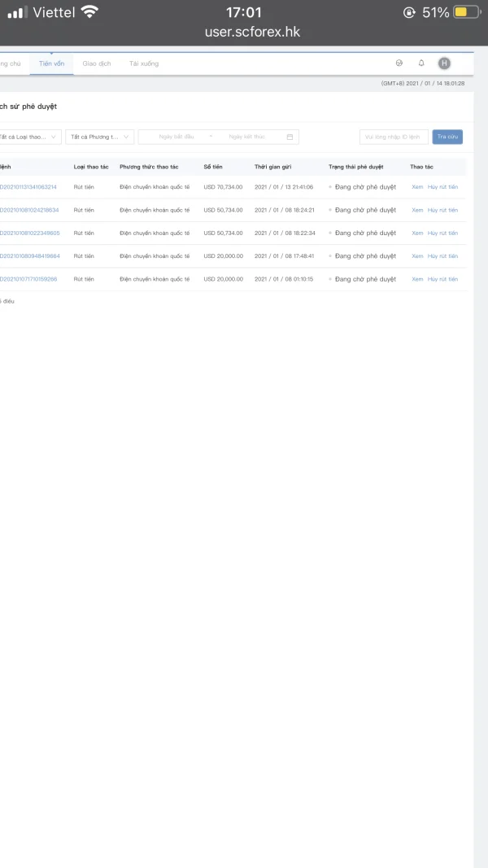The height and width of the screenshot is (868, 488).
Task: Tap the orientation lock icon in status bar
Action: coord(409,12)
